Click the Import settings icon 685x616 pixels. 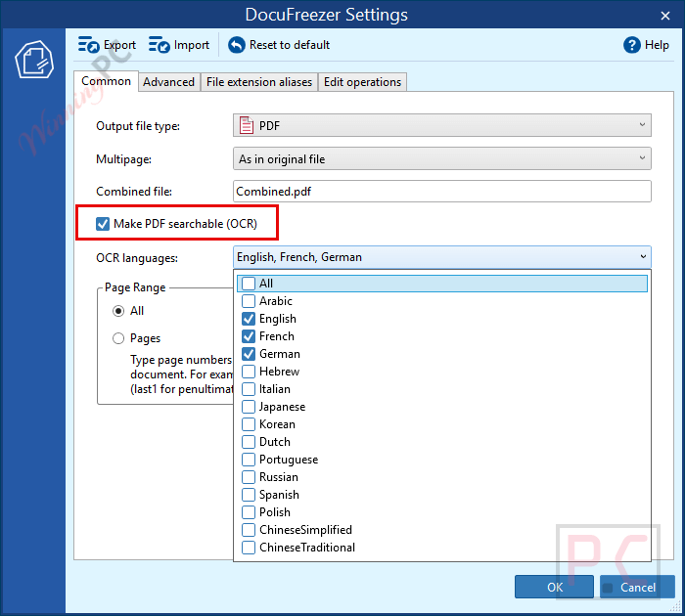[159, 45]
